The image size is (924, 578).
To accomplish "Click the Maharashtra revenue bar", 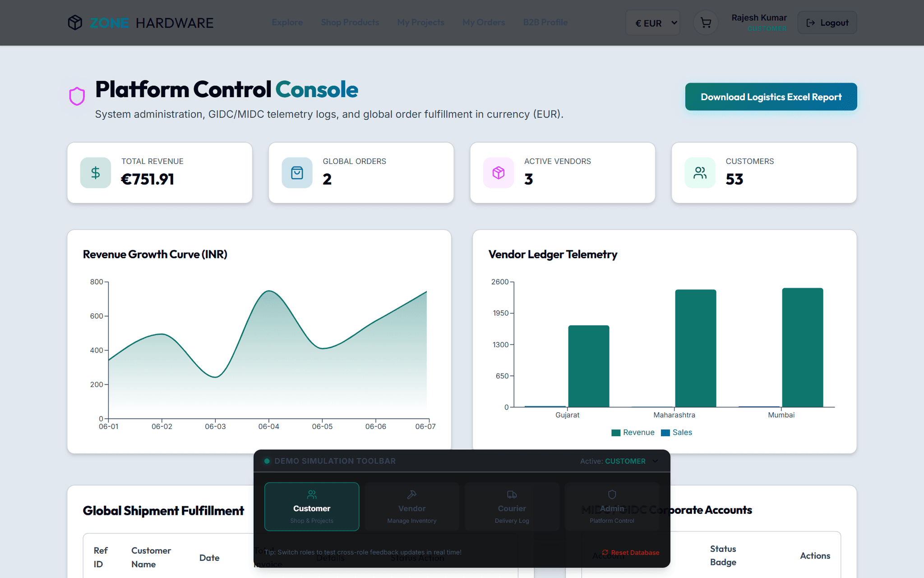I will click(x=696, y=349).
